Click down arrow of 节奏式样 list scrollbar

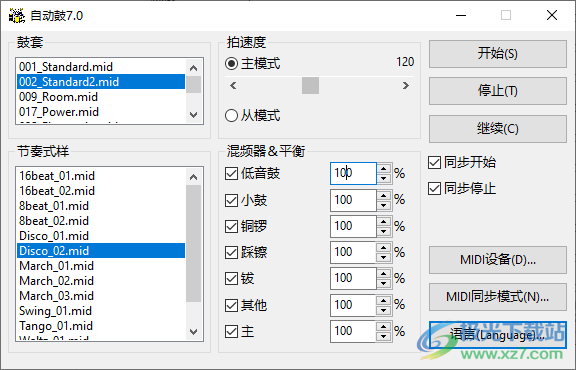pos(194,331)
